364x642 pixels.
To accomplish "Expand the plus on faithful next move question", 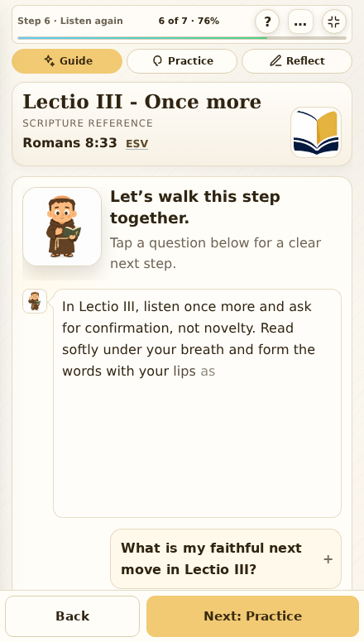I will [328, 559].
